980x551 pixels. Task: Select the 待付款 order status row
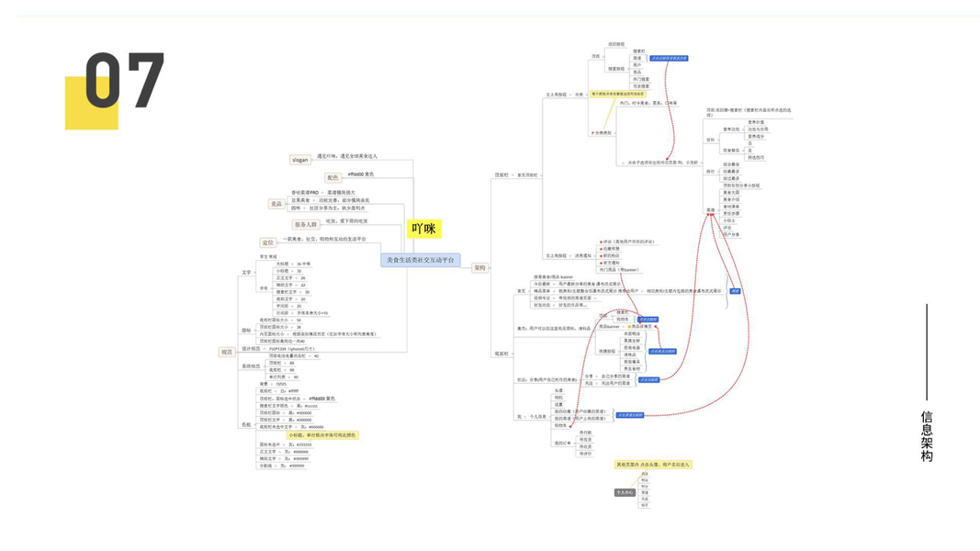585,433
